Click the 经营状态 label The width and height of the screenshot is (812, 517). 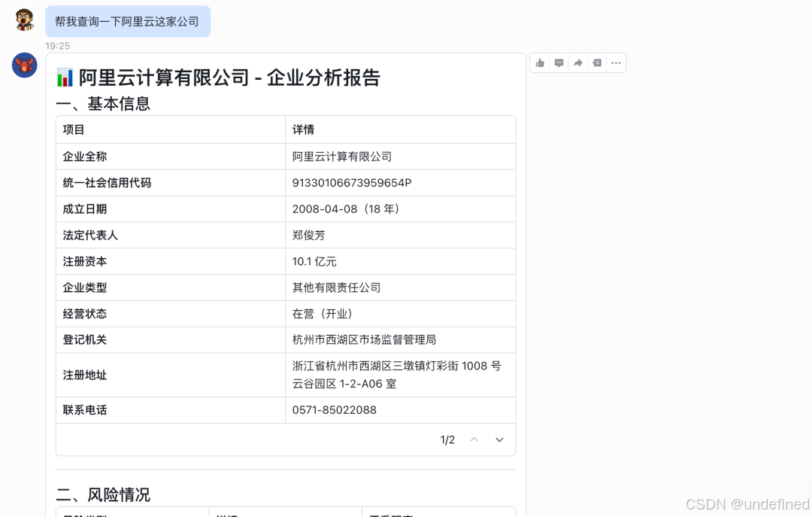(85, 314)
